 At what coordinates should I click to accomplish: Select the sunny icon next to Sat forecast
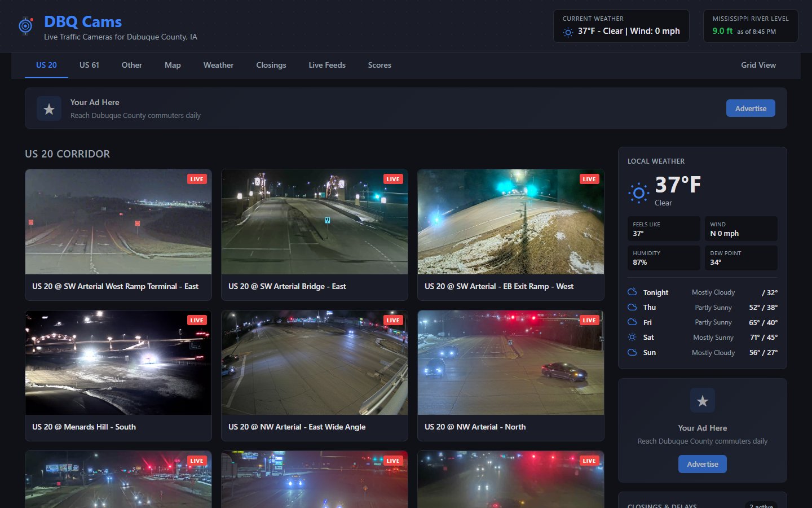[x=632, y=337]
